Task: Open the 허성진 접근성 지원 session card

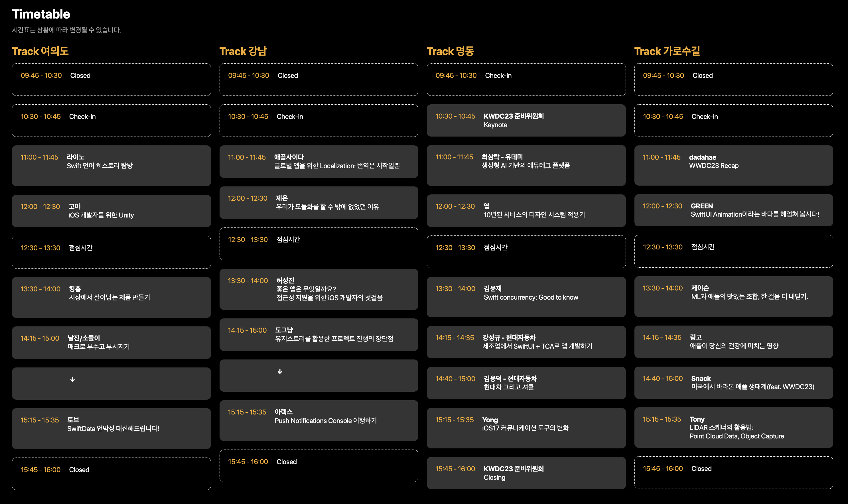Action: click(319, 289)
